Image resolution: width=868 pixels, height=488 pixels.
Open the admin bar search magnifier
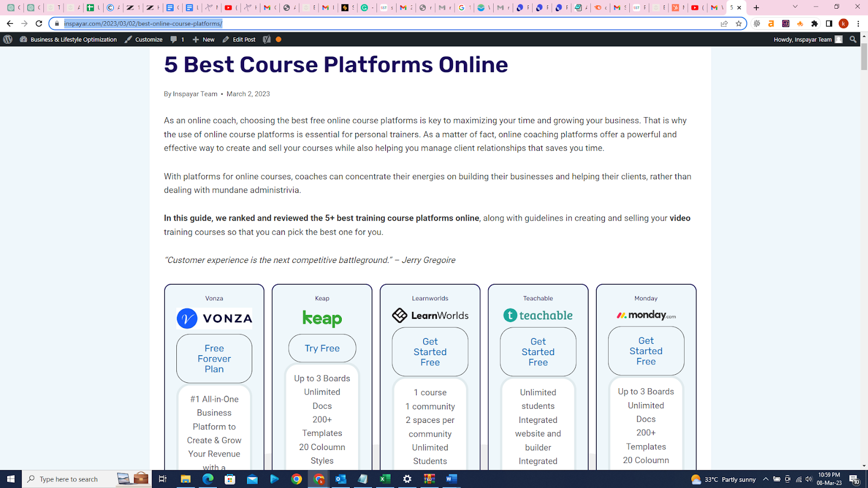point(853,40)
